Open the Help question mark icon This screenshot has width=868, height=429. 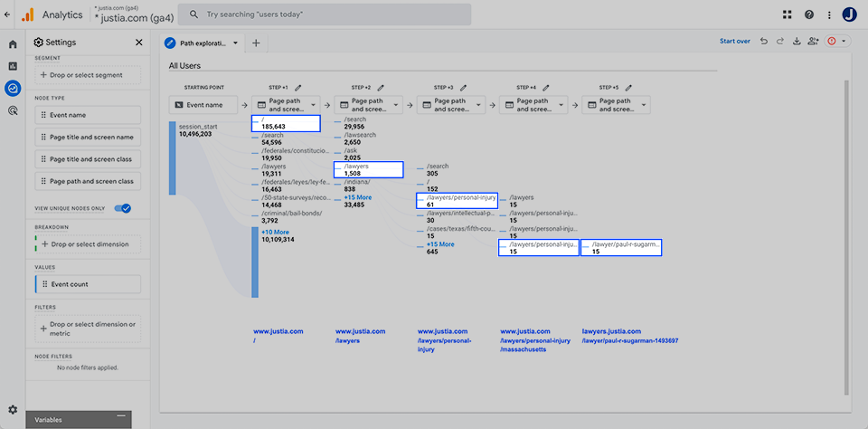point(808,14)
